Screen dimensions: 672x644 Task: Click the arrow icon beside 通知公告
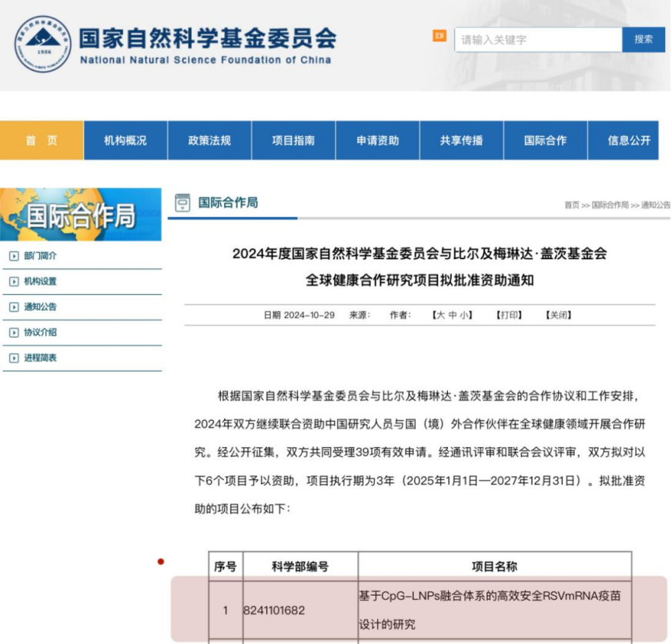tap(14, 307)
